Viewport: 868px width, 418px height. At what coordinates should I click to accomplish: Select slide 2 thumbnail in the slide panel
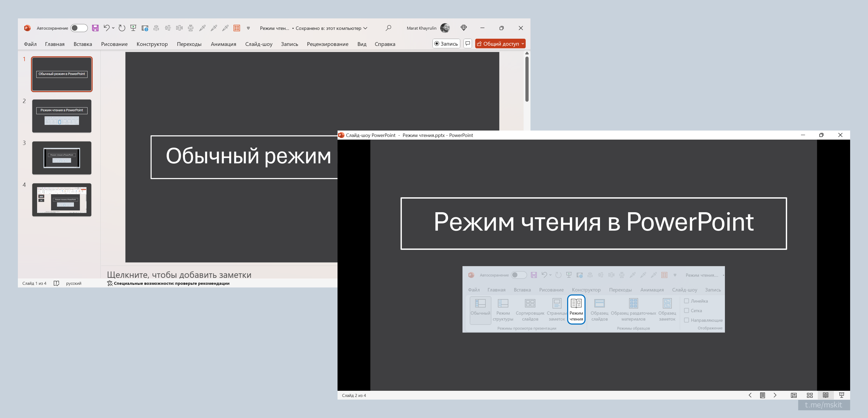tap(62, 116)
